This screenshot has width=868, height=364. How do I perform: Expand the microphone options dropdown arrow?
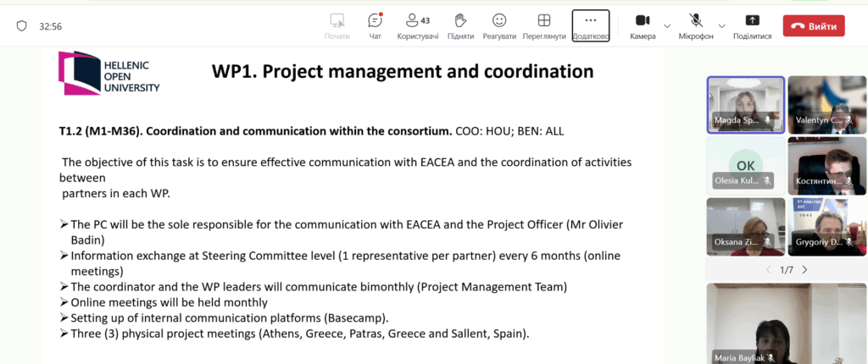tap(722, 25)
